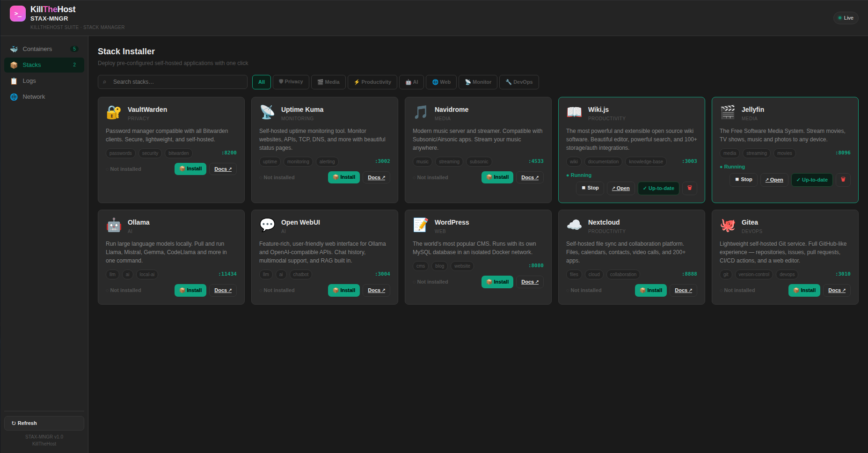Filter stacks by Monitor
The image size is (868, 453).
pyautogui.click(x=478, y=82)
